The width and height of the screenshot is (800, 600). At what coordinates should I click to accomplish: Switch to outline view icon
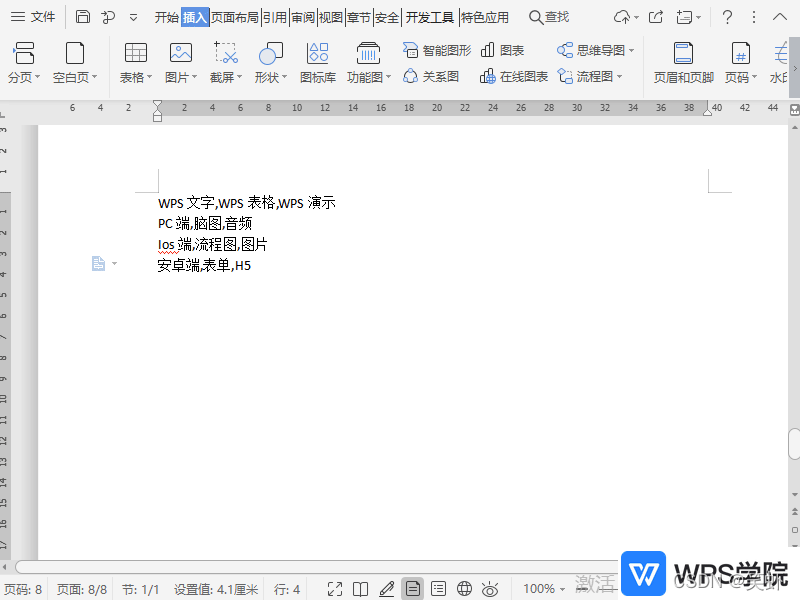tap(438, 589)
